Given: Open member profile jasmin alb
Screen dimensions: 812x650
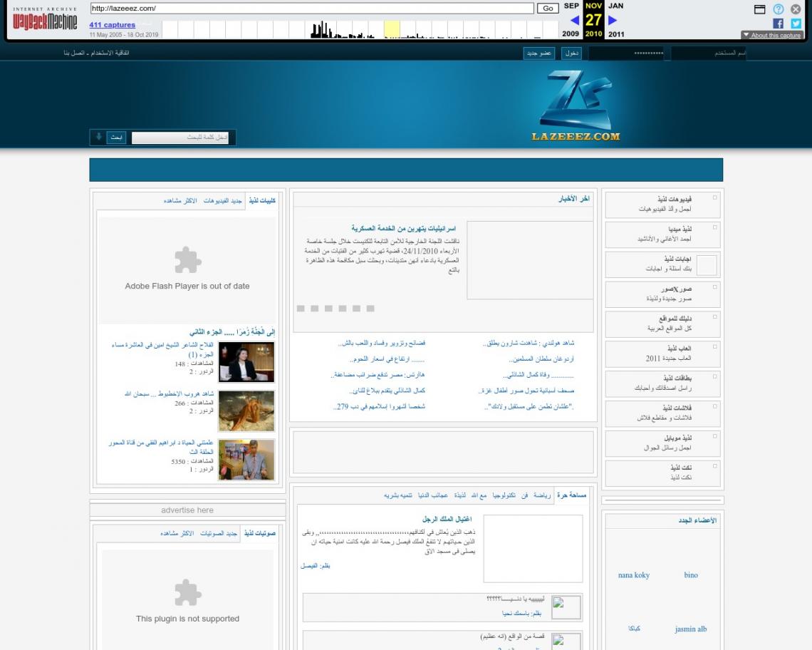Looking at the screenshot, I should 690,629.
